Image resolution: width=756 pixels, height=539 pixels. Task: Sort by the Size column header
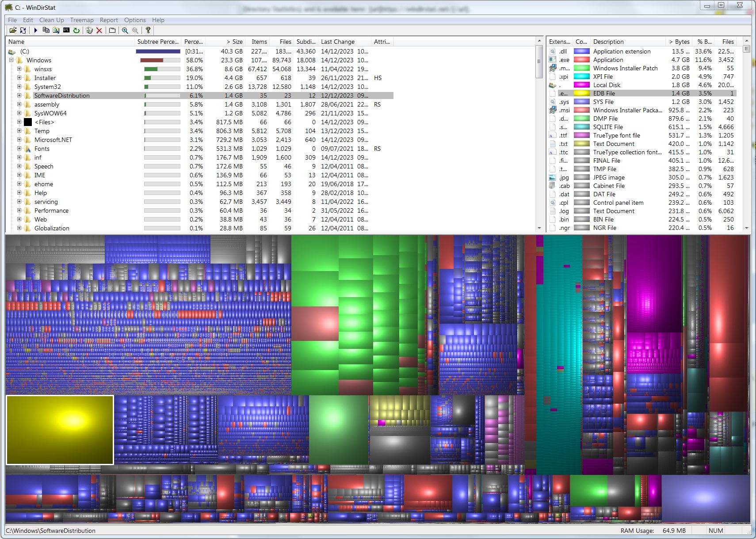tap(225, 42)
